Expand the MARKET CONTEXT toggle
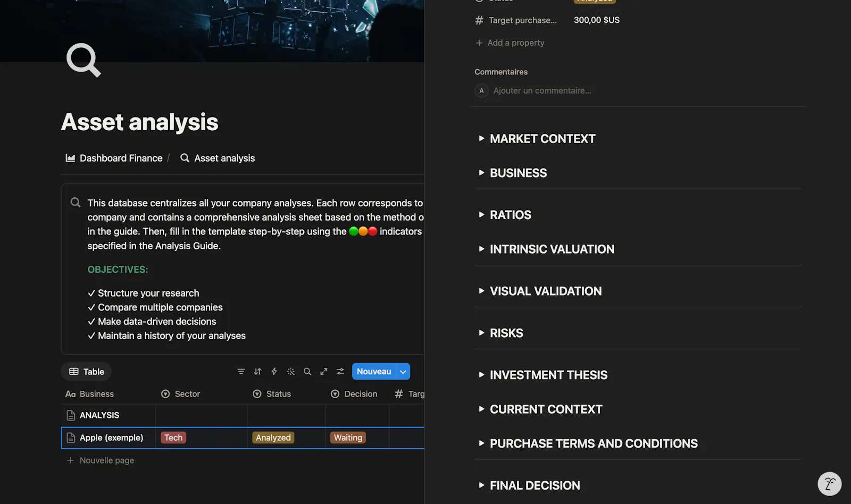The height and width of the screenshot is (504, 851). click(481, 139)
